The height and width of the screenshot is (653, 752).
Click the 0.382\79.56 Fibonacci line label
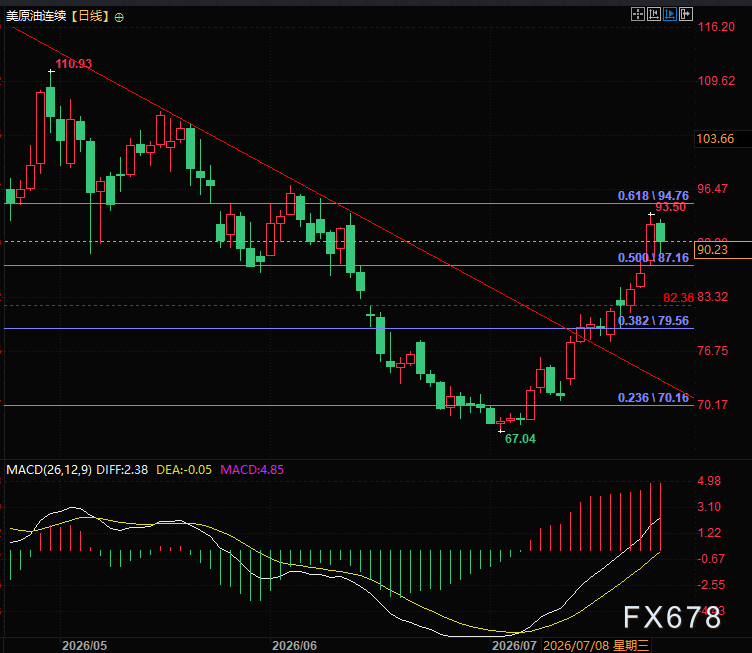pyautogui.click(x=653, y=321)
